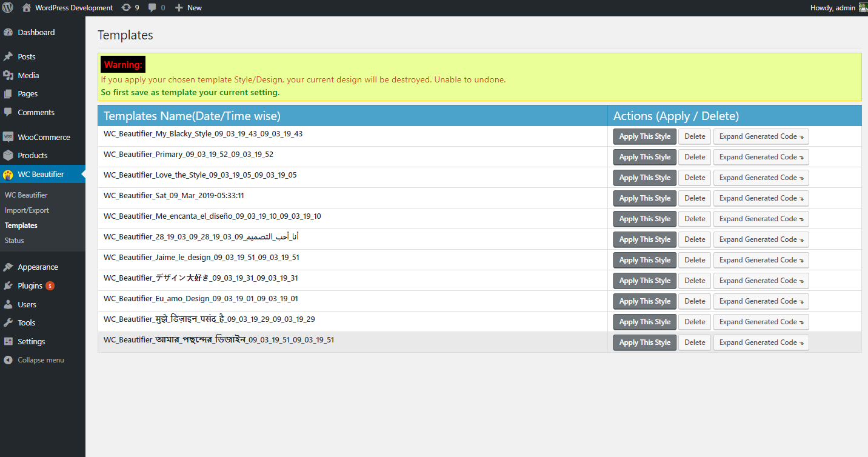This screenshot has height=457, width=868.
Task: Open the updates icon showing 9
Action: click(x=126, y=8)
